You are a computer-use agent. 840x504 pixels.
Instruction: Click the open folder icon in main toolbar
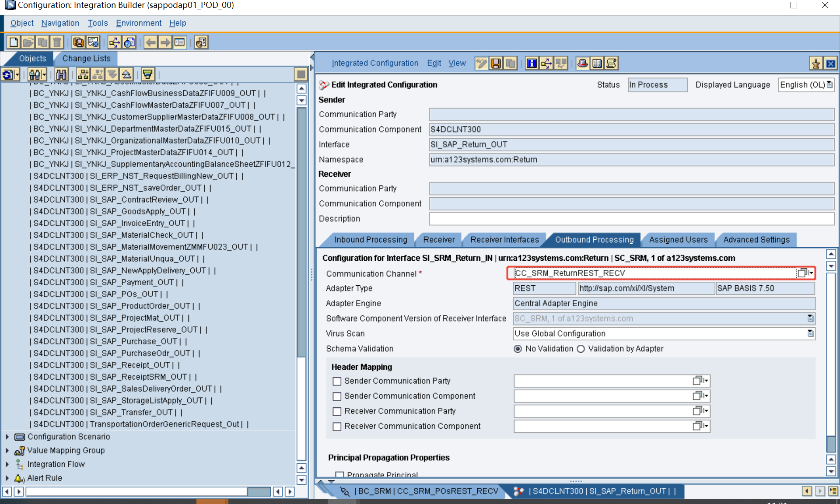tap(28, 42)
